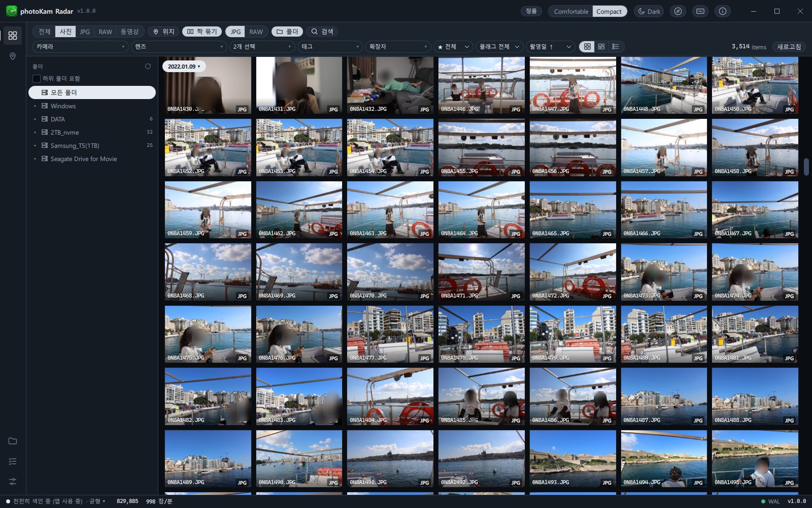Toggle the 위치 location filter
This screenshot has width=812, height=508.
click(x=163, y=31)
